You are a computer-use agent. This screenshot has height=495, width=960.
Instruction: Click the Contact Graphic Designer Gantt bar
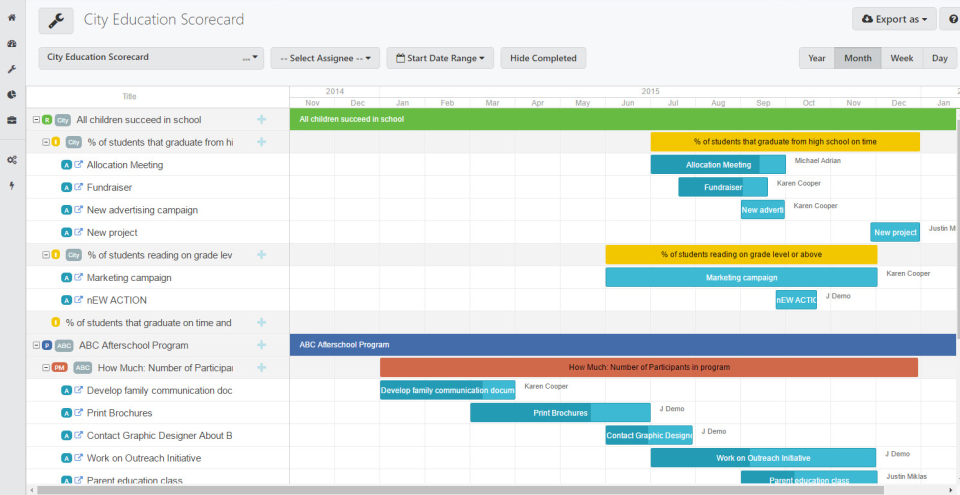[649, 436]
